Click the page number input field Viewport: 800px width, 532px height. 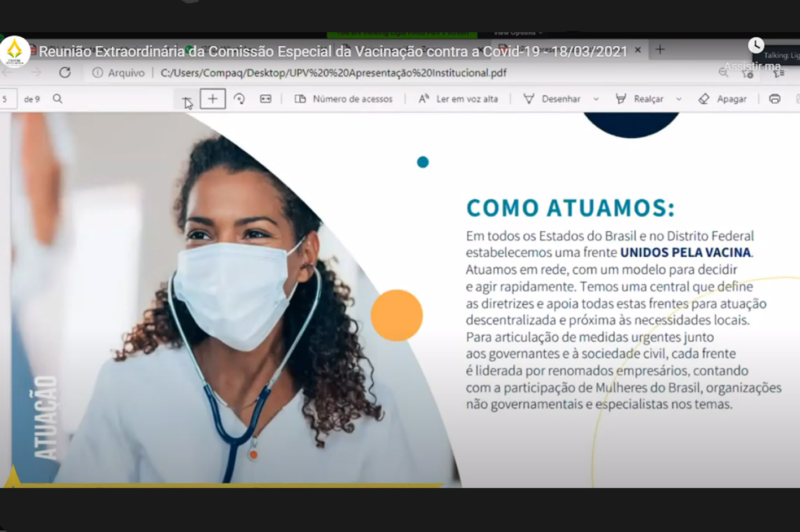(7, 99)
